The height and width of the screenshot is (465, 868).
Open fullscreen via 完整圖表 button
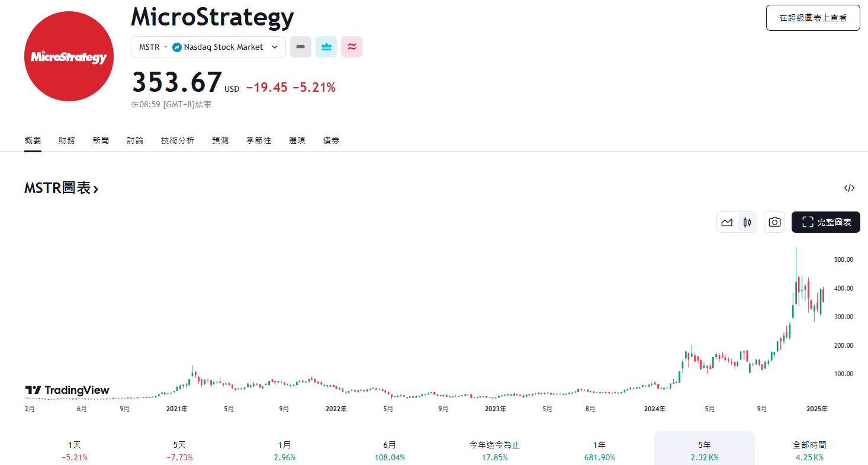[825, 222]
